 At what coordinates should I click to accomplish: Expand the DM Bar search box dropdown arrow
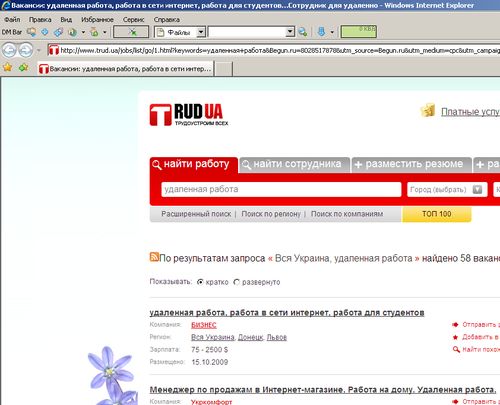click(290, 32)
